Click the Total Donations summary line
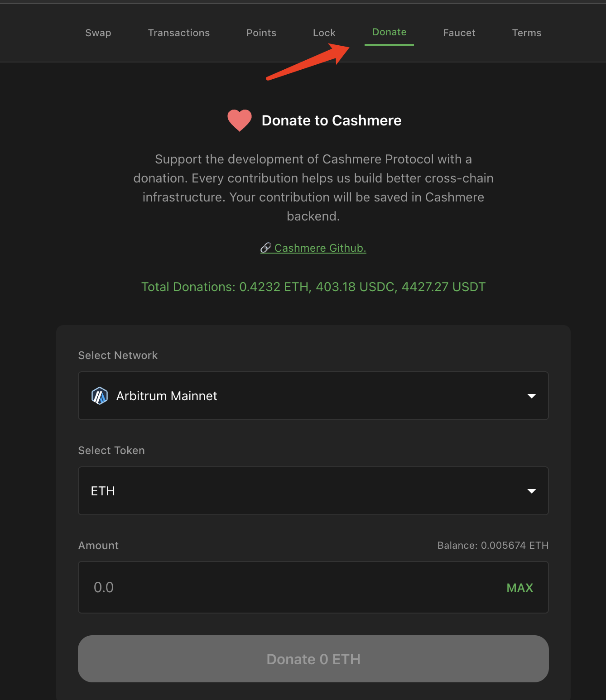 pos(313,287)
